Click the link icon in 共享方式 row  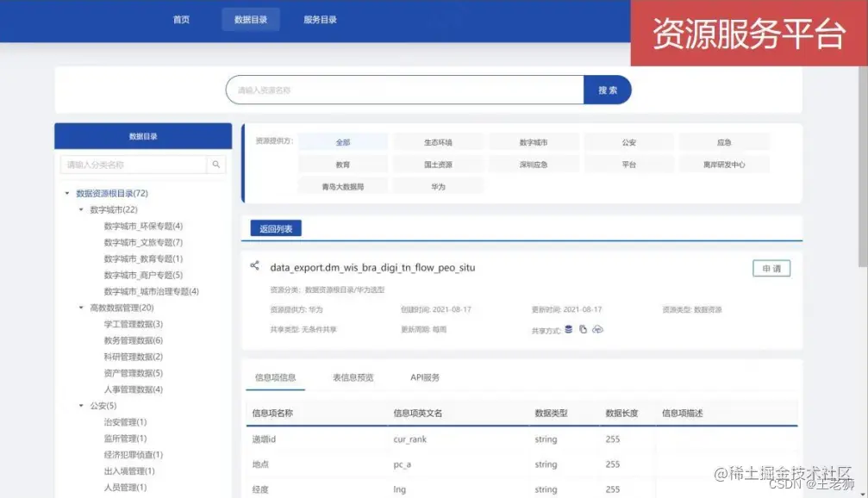598,329
